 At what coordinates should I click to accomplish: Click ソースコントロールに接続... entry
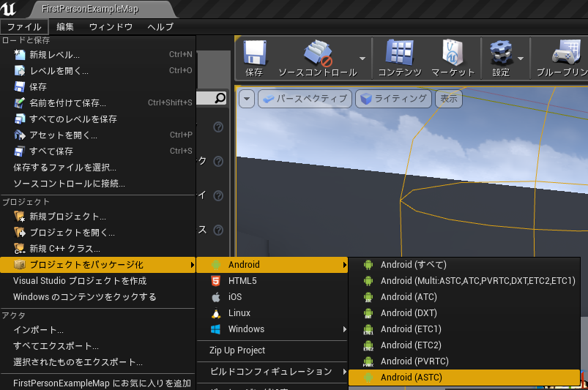click(98, 184)
